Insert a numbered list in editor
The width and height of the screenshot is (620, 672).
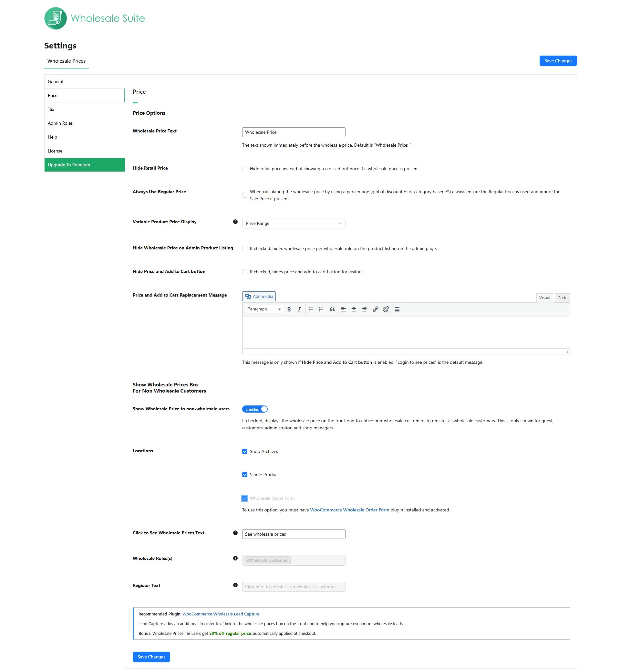click(x=321, y=309)
